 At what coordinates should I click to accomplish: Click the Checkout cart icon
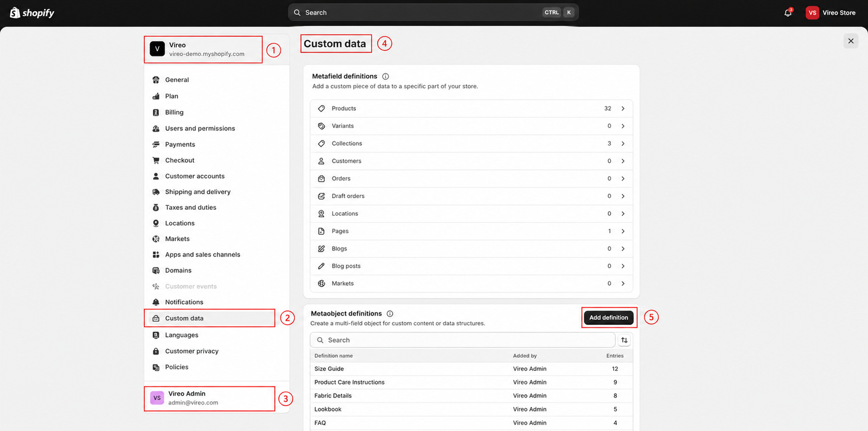pyautogui.click(x=156, y=160)
